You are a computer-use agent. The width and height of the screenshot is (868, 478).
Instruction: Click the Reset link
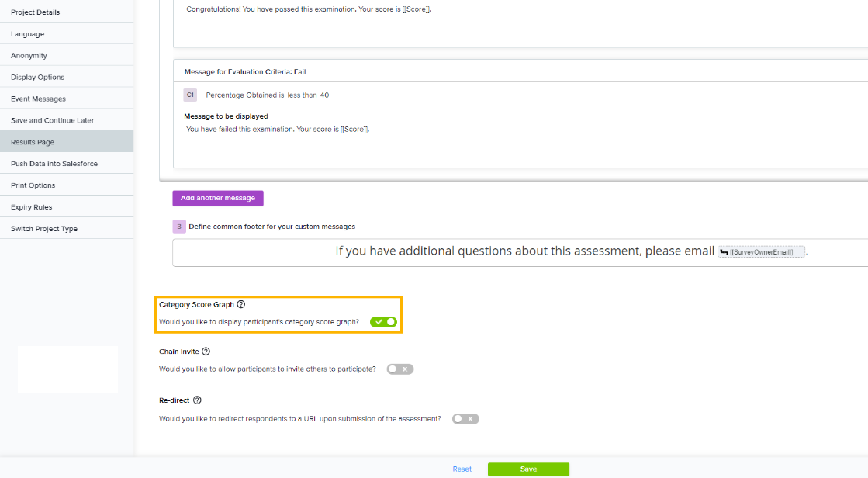(x=462, y=469)
